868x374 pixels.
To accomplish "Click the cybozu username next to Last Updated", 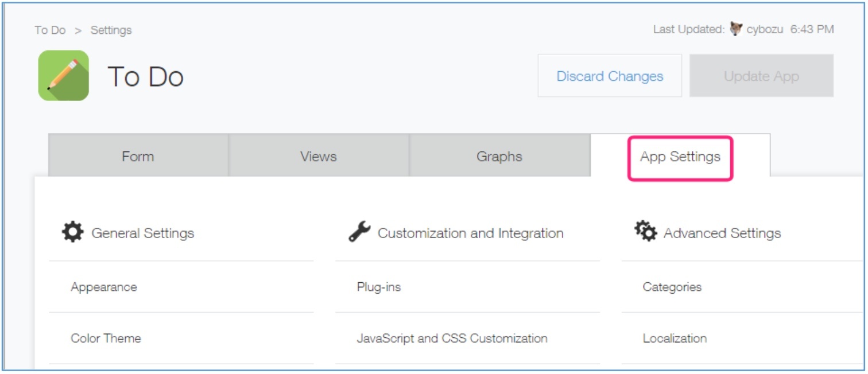I will (765, 29).
